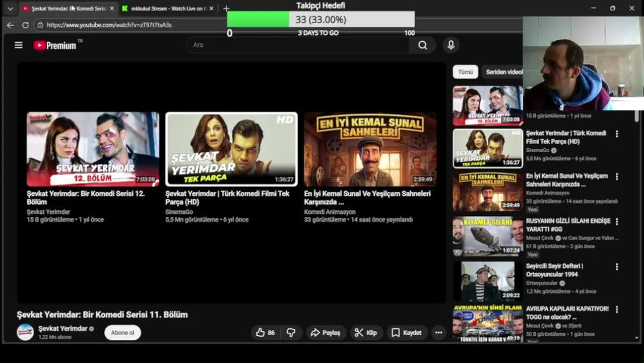Go back with the browser back arrow

11,25
